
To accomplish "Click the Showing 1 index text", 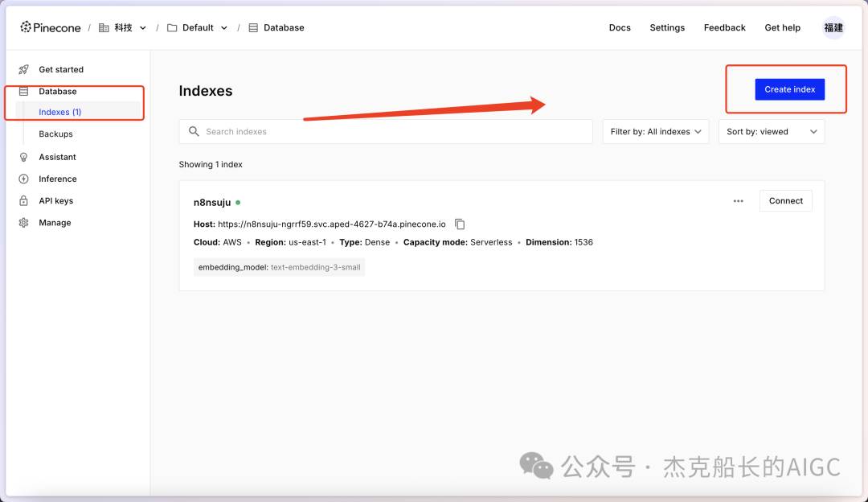I will 211,165.
